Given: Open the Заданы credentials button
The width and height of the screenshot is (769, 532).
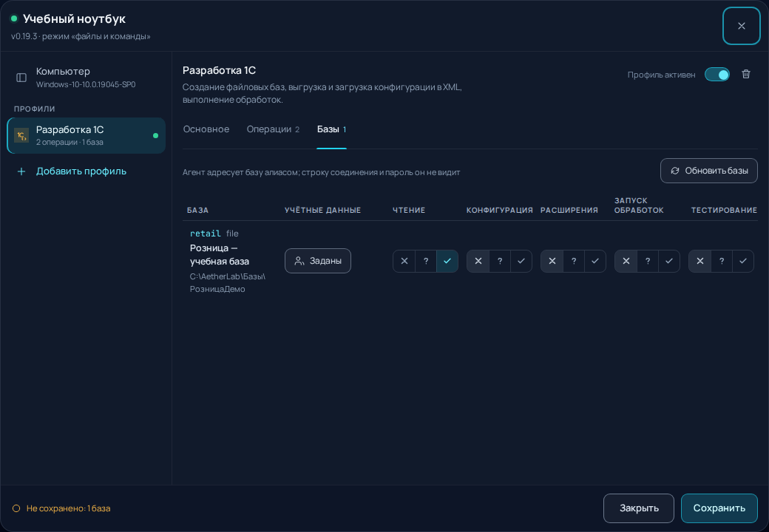Looking at the screenshot, I should 318,261.
